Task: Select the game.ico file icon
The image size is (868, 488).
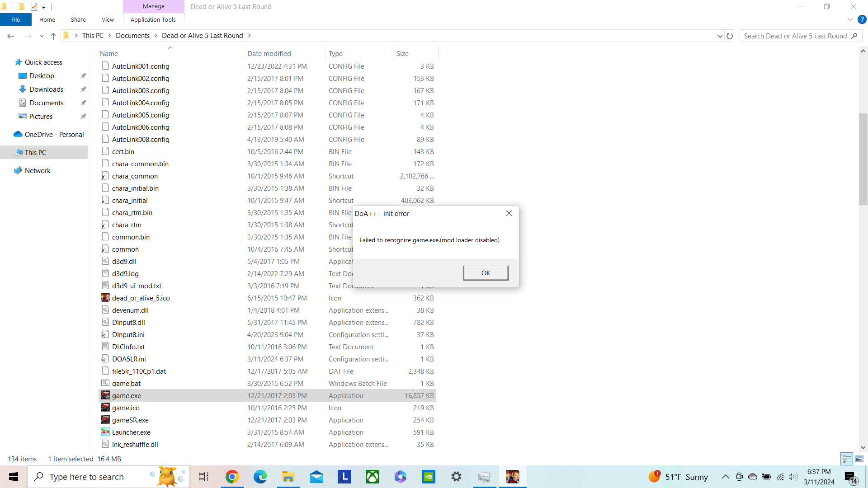Action: [x=105, y=408]
